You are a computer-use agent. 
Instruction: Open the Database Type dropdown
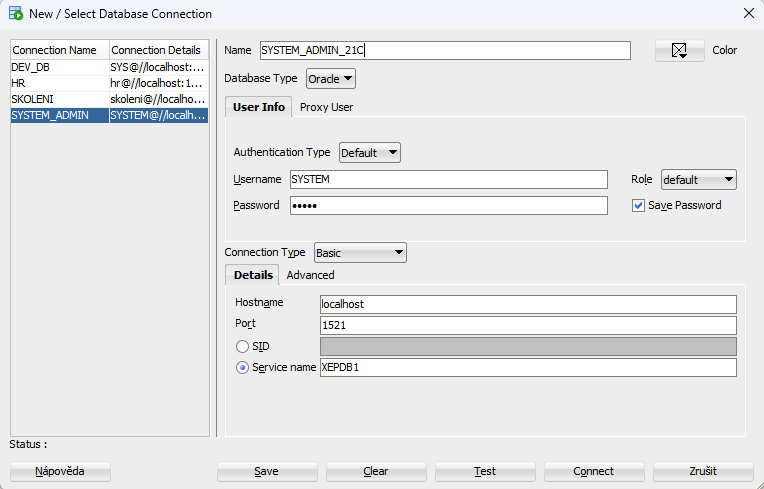tap(330, 78)
